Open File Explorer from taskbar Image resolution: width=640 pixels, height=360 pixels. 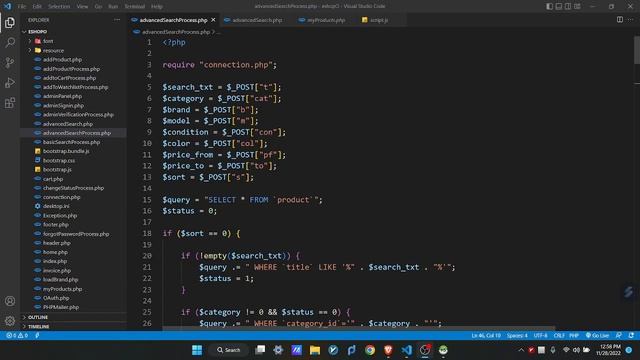coord(315,350)
